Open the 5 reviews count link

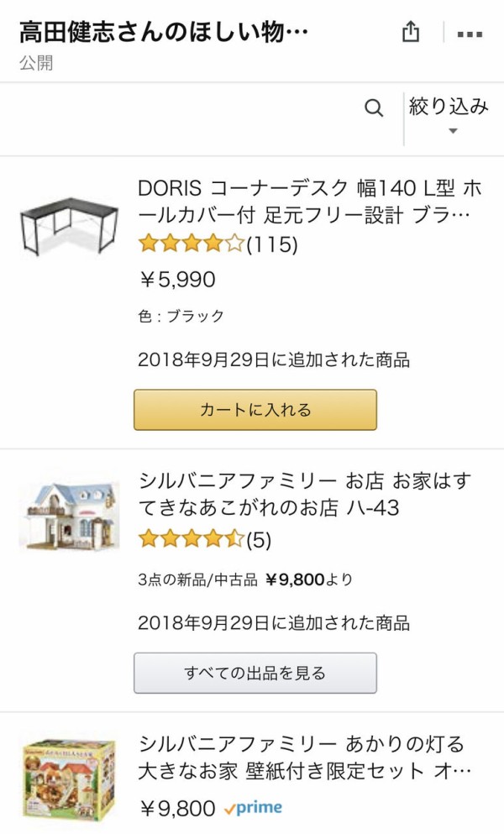259,539
